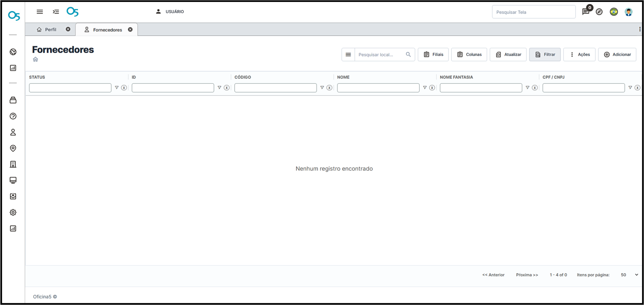The width and height of the screenshot is (644, 305).
Task: Open the building icon in sidebar
Action: pyautogui.click(x=13, y=164)
